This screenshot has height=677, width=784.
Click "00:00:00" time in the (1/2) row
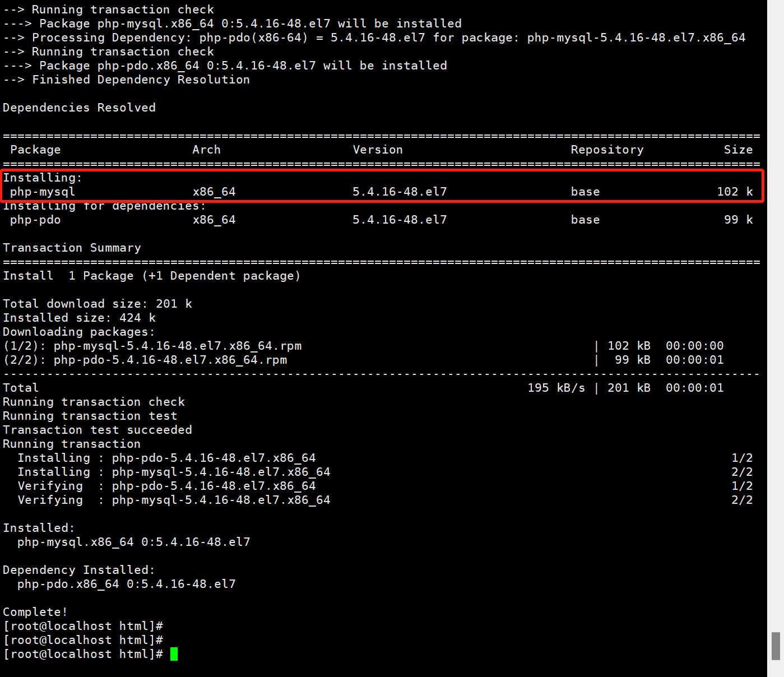pyautogui.click(x=695, y=346)
